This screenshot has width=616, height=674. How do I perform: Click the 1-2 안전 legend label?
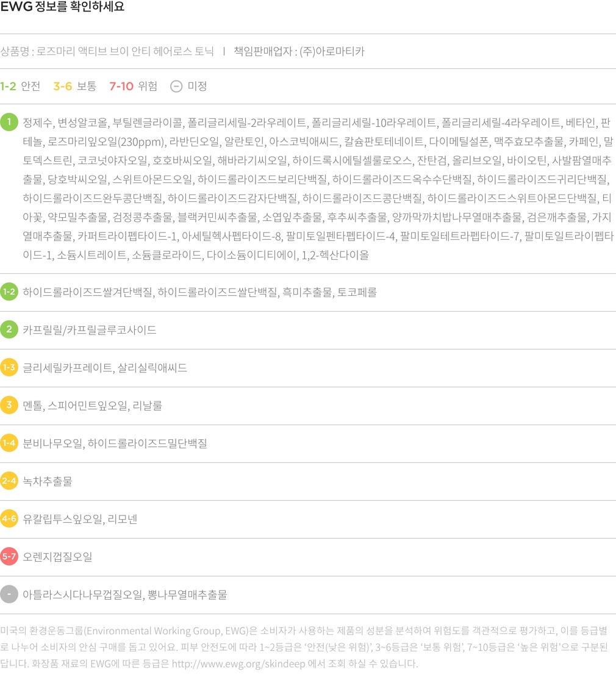point(20,86)
